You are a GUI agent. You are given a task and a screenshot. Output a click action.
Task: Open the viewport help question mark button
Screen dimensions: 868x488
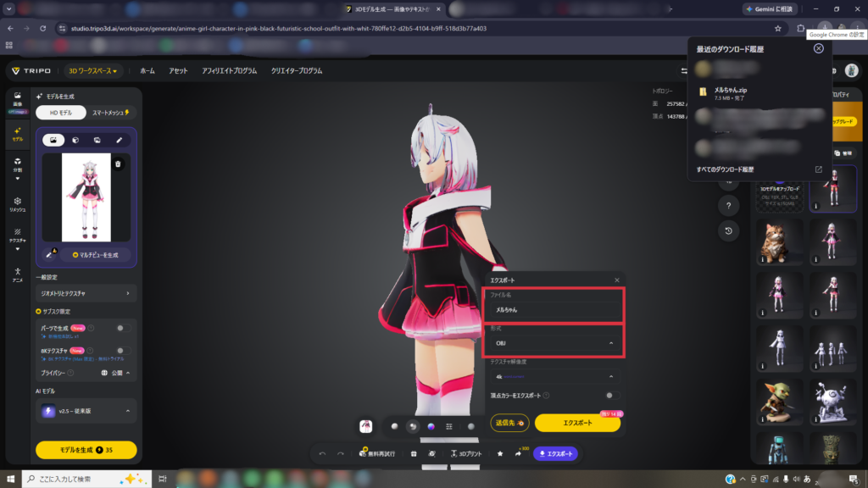(728, 206)
